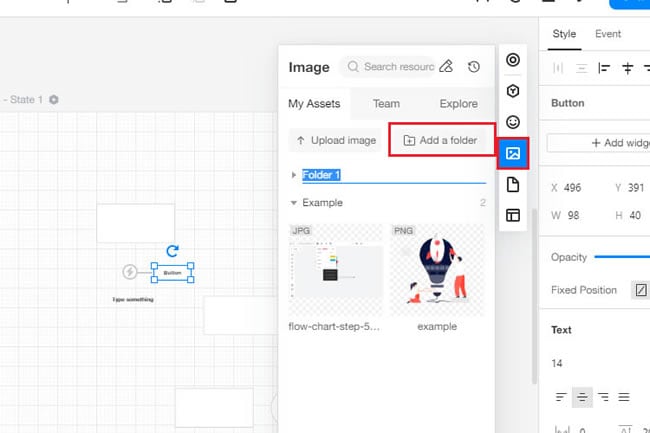The height and width of the screenshot is (433, 650).
Task: Open recent history clock icon
Action: [474, 67]
